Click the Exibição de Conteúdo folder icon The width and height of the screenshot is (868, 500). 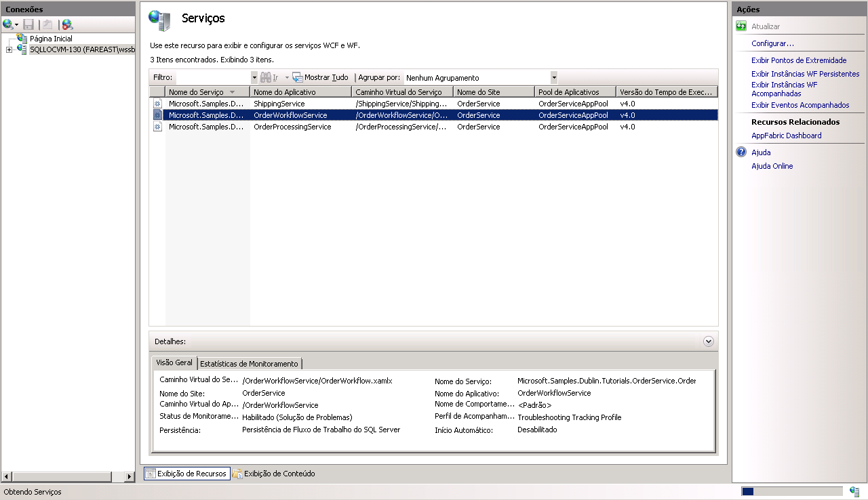point(237,474)
